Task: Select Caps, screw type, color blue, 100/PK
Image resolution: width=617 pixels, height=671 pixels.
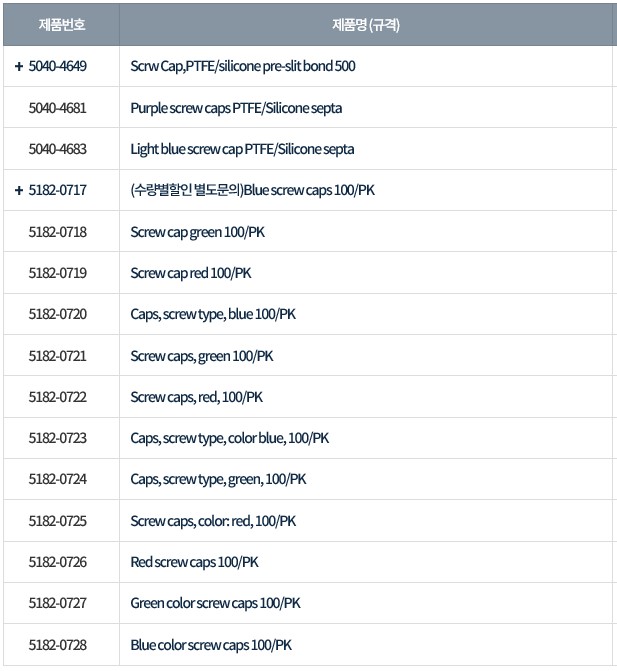Action: 230,438
